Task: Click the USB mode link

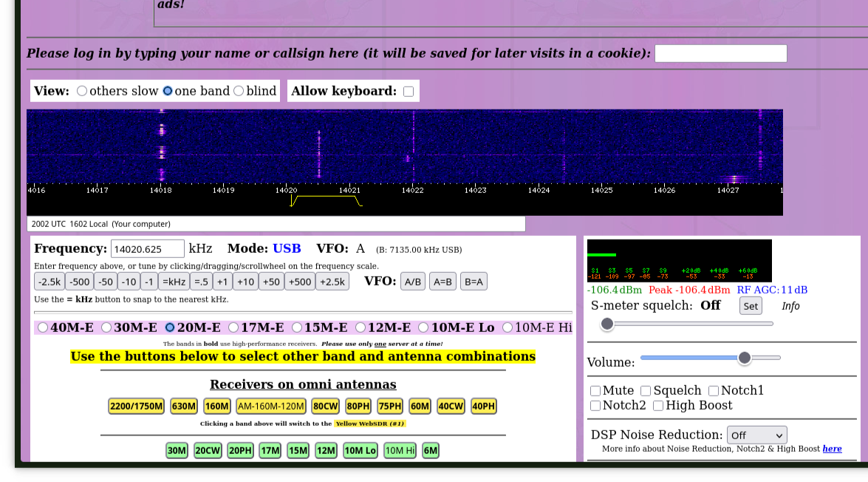Action: (287, 248)
